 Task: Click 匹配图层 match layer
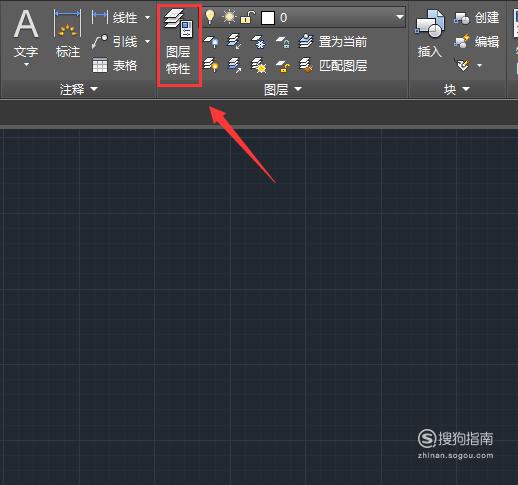pyautogui.click(x=333, y=65)
